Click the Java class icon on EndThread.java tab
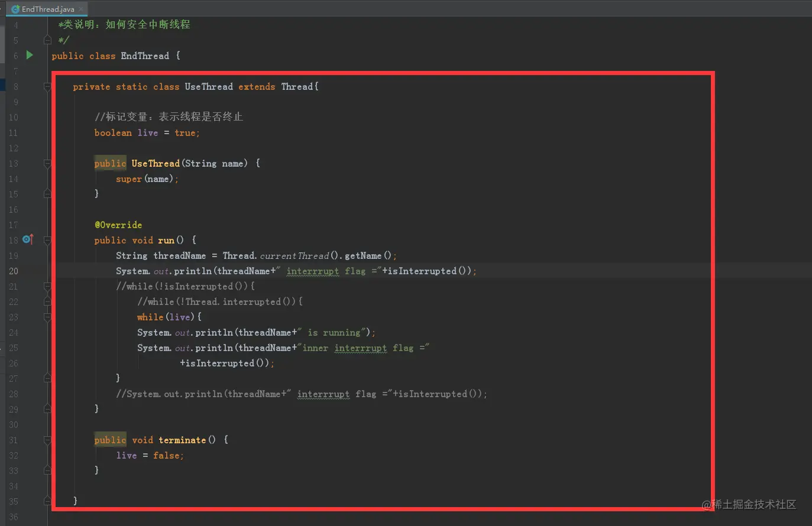The image size is (812, 526). click(x=15, y=9)
